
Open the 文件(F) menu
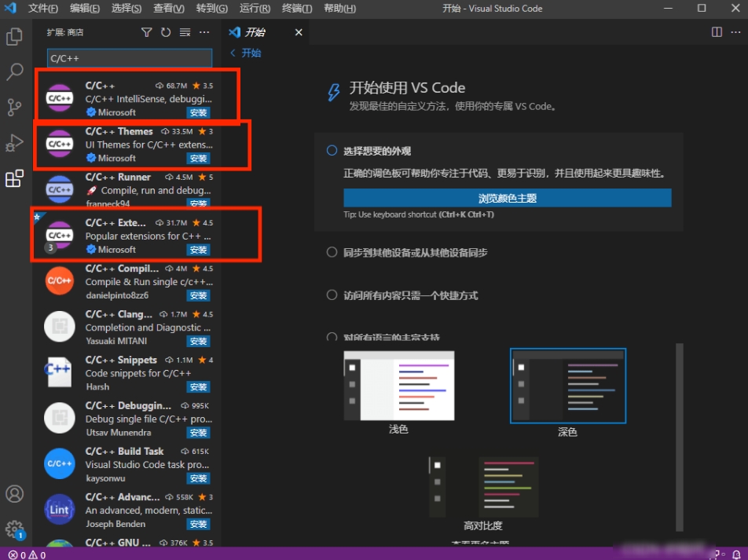pyautogui.click(x=43, y=8)
